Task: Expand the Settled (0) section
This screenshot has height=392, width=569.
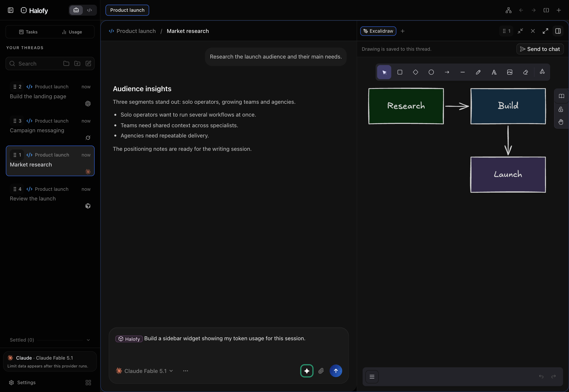Action: point(50,340)
